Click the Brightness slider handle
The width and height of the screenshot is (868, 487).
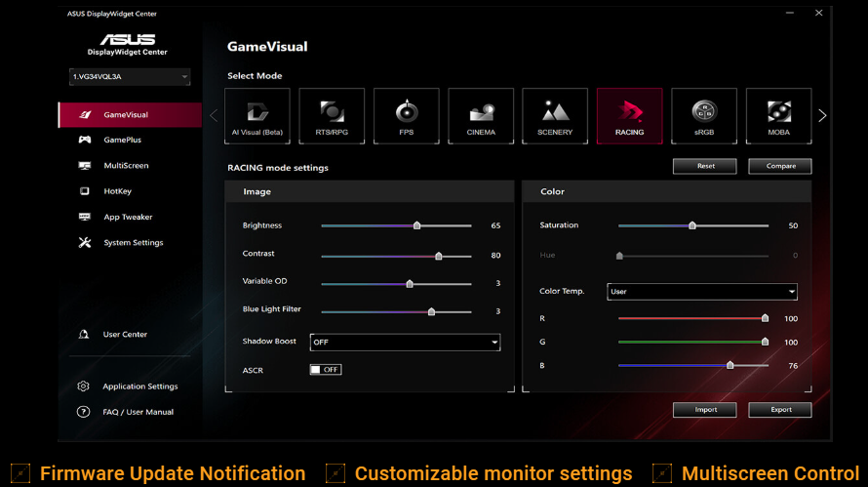coord(416,225)
